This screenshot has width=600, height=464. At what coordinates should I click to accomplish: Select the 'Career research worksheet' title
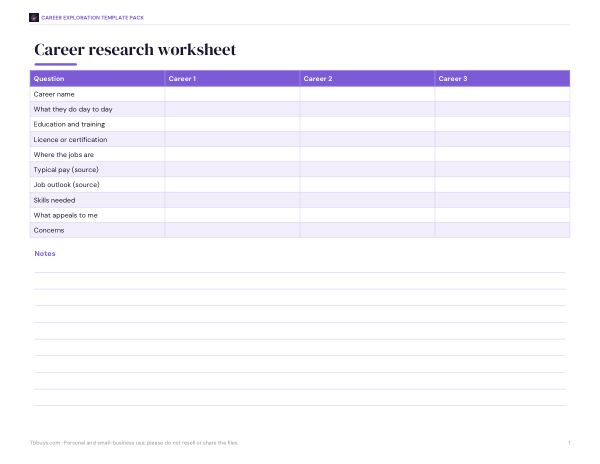[x=135, y=50]
